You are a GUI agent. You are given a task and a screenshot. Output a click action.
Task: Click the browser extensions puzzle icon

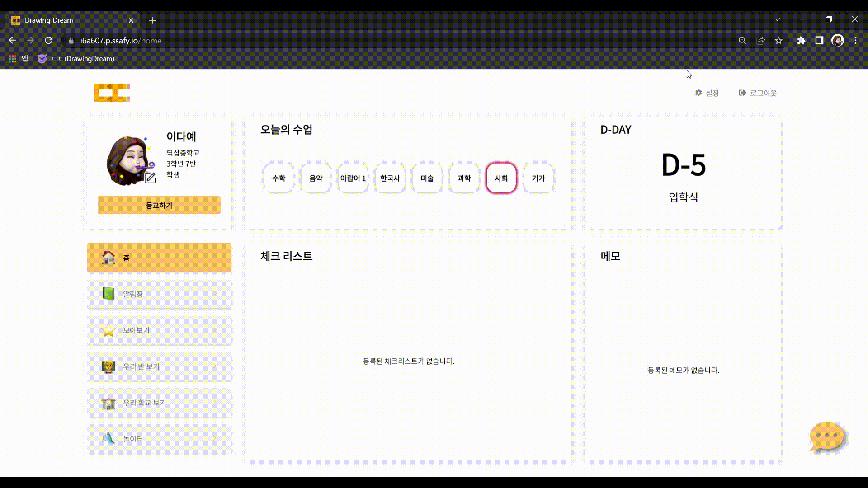801,41
